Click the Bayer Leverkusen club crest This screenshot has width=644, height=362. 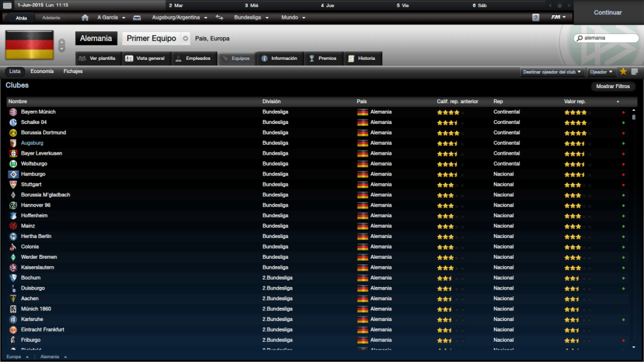coord(13,153)
